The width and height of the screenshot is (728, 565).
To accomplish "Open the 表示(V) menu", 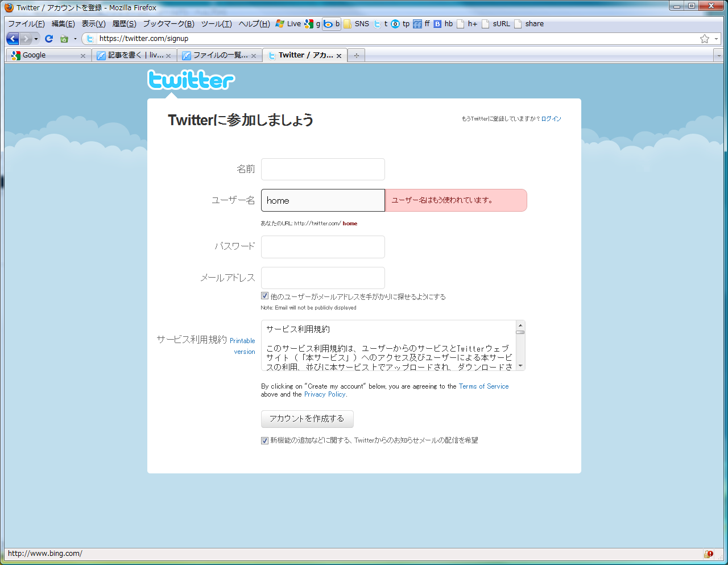I will pyautogui.click(x=93, y=24).
